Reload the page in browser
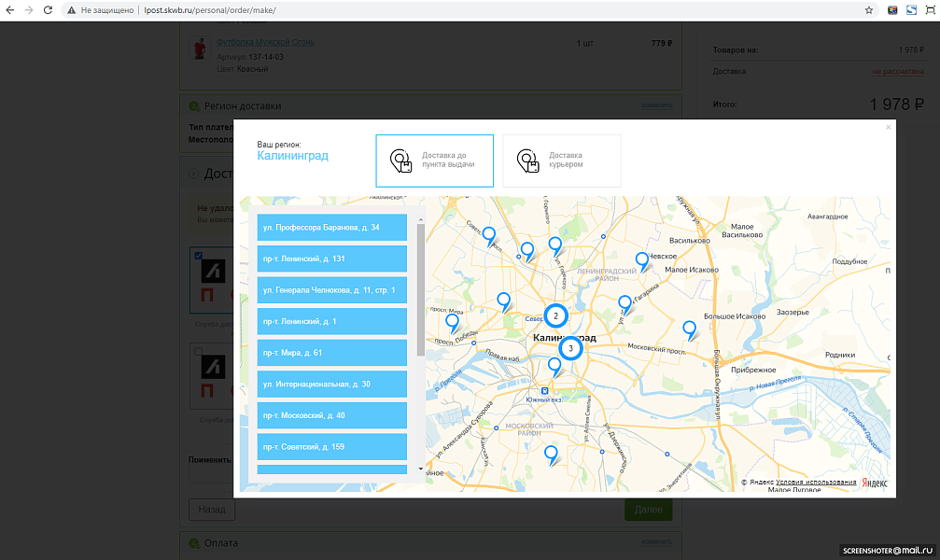Image resolution: width=940 pixels, height=560 pixels. coord(48,9)
